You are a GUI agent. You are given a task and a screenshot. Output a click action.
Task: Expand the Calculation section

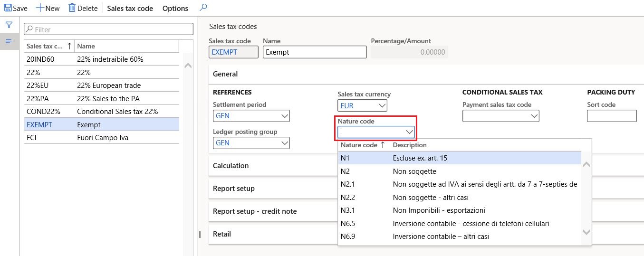231,166
